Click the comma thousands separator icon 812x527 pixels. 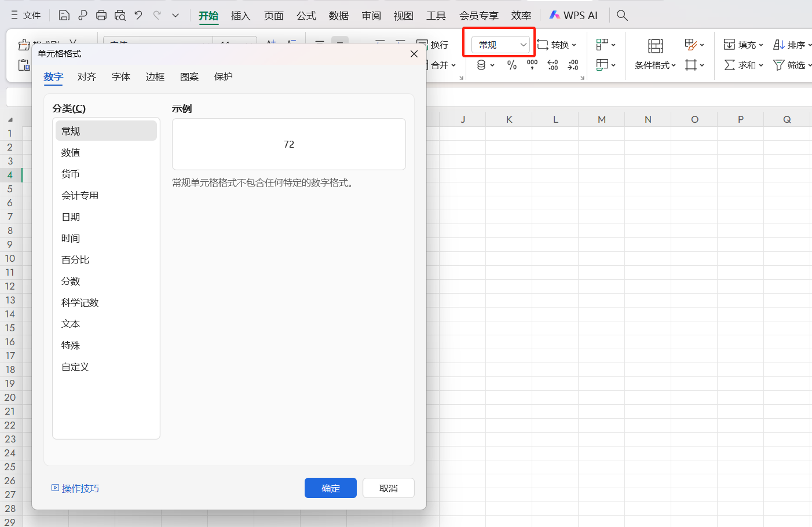pyautogui.click(x=532, y=65)
